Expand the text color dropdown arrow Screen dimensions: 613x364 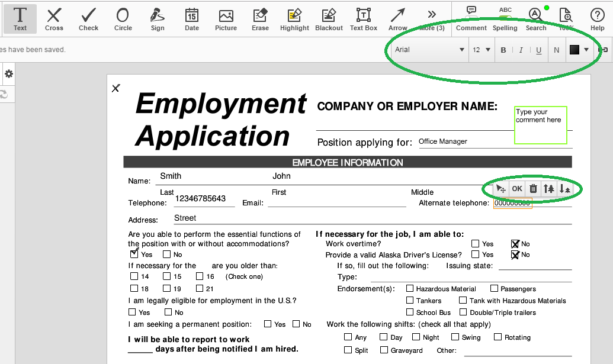pos(586,50)
